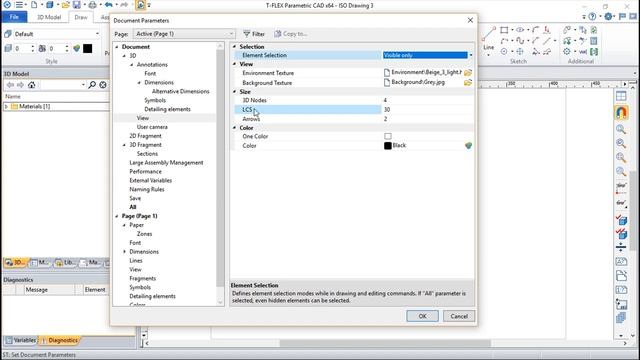Collapse the Annotations tree node

132,64
